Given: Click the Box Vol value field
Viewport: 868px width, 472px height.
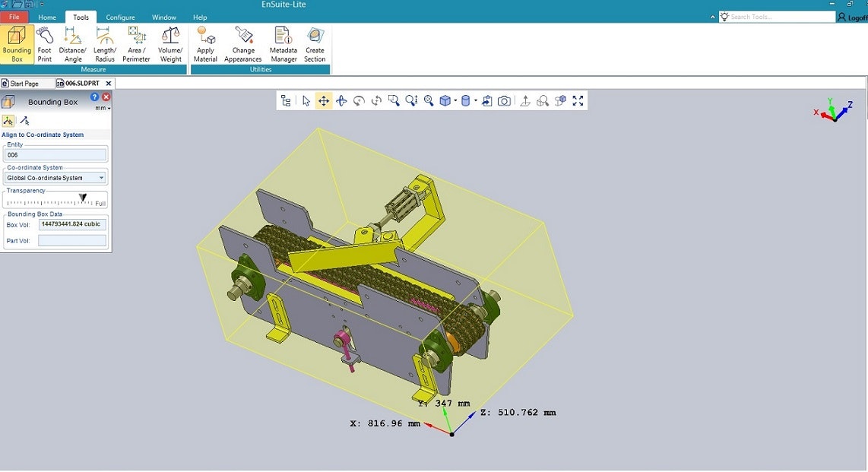Looking at the screenshot, I should [72, 224].
